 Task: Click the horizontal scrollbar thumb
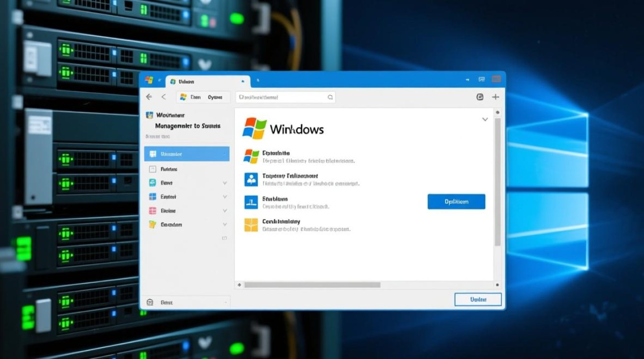click(312, 285)
